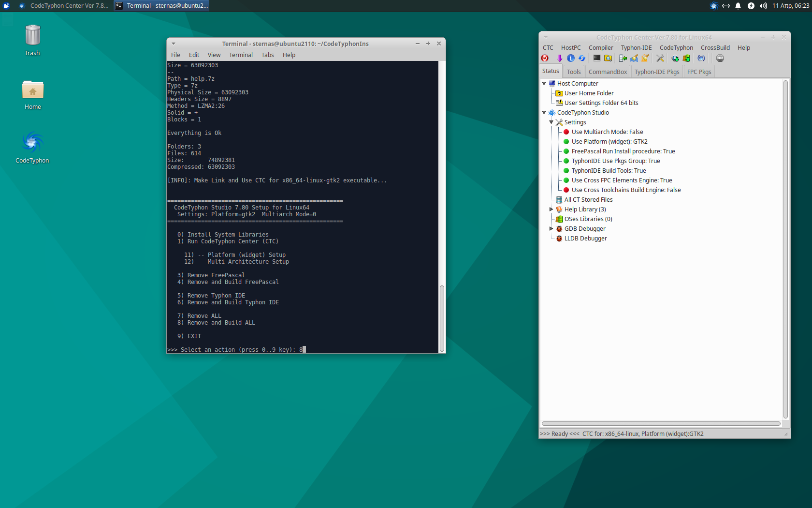Click the blue broom clean icon

[x=634, y=59]
